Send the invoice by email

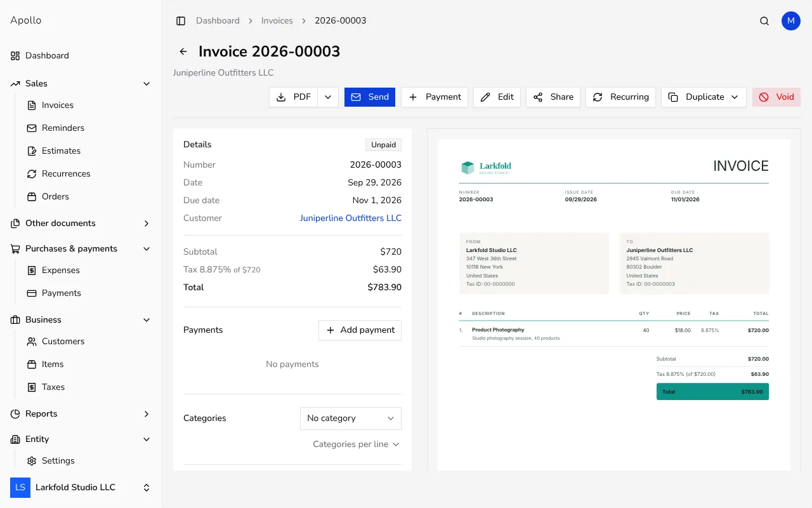click(370, 97)
